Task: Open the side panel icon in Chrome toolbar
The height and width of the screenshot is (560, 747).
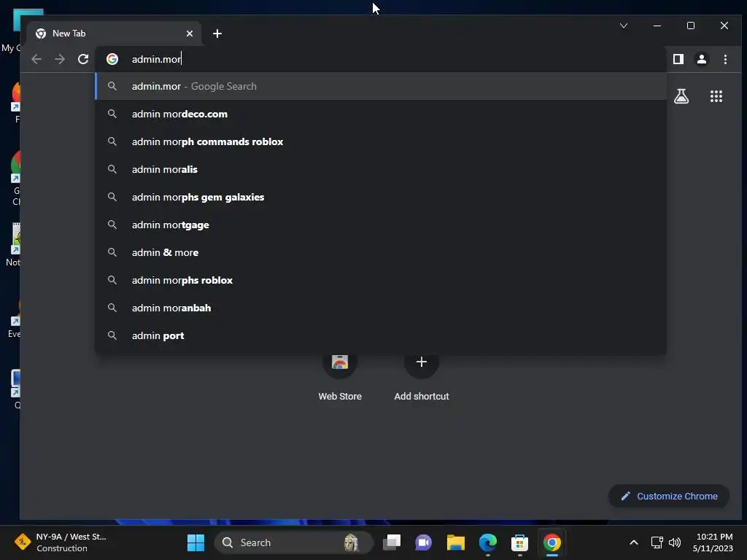Action: pyautogui.click(x=678, y=59)
